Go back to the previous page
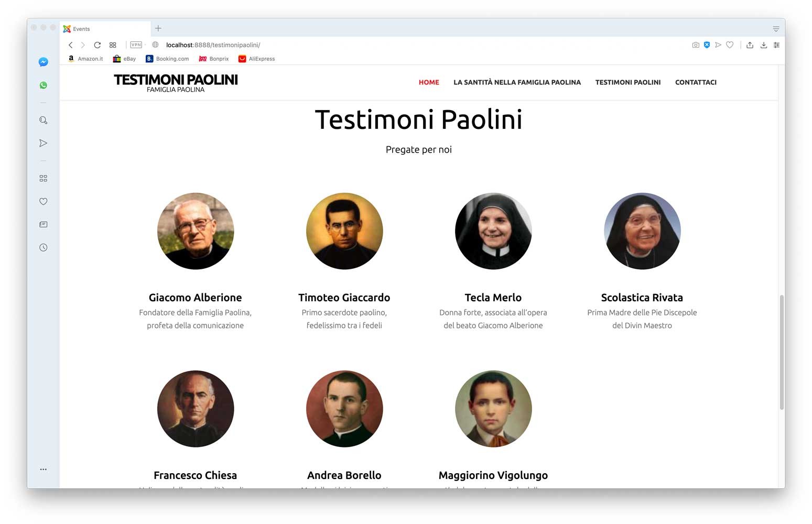Viewport: 812px width, 524px height. click(71, 45)
